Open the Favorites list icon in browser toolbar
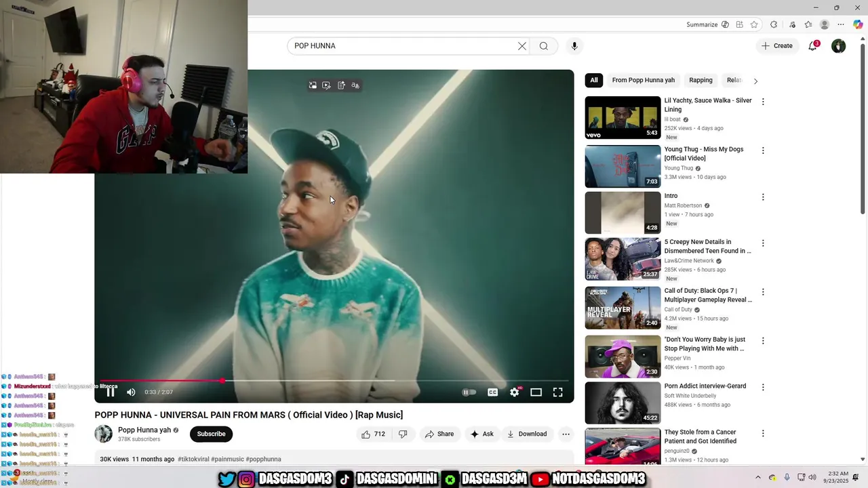 point(808,24)
